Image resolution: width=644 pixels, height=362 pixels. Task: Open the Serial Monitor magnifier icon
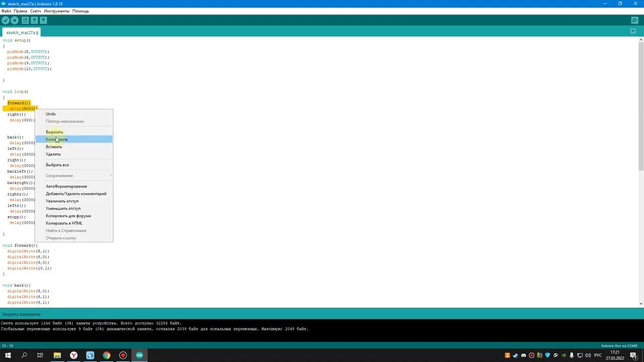[x=634, y=20]
